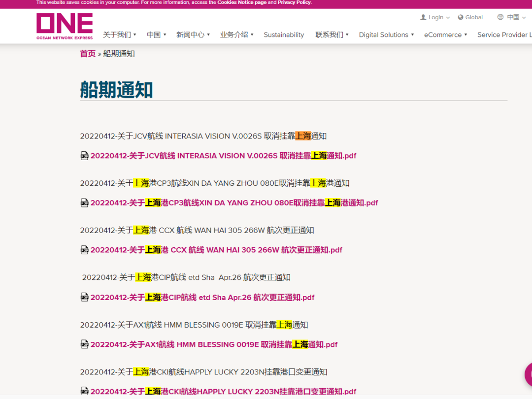This screenshot has width=532, height=399.
Task: Open the Privacy Policy link in cookie banner
Action: [294, 2]
